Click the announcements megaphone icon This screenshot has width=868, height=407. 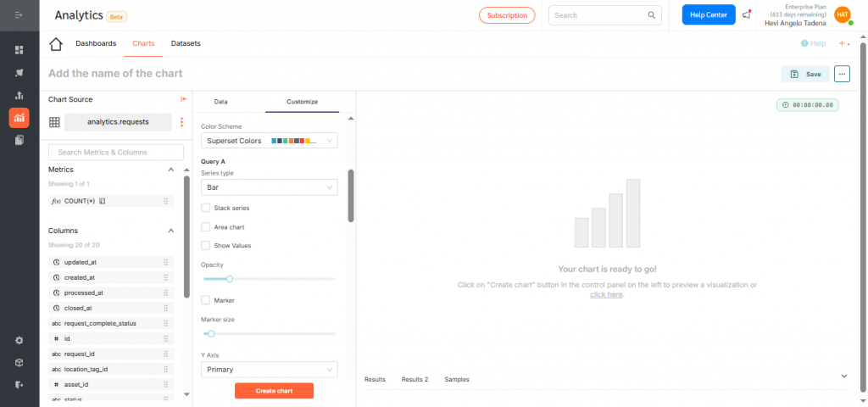[x=746, y=14]
